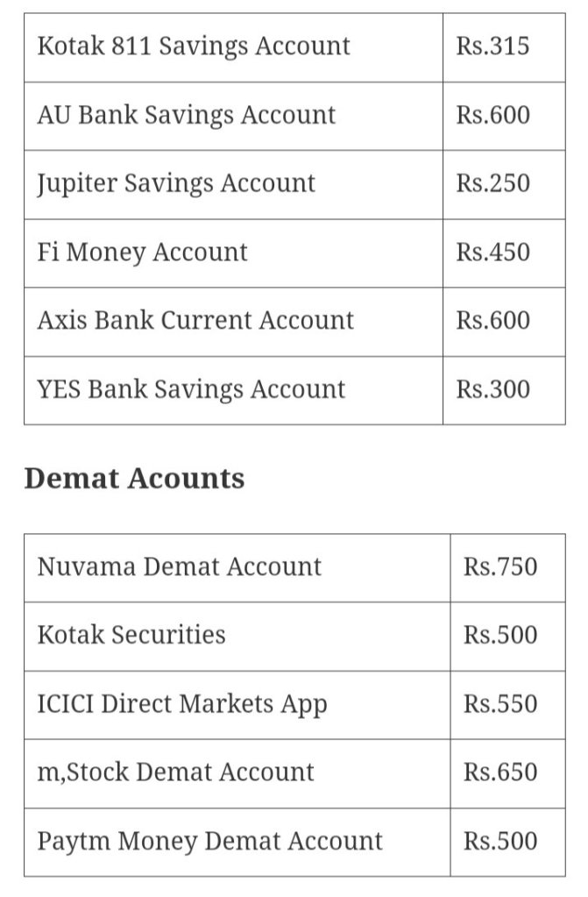Tap the Fi Money Account text

pyautogui.click(x=143, y=253)
